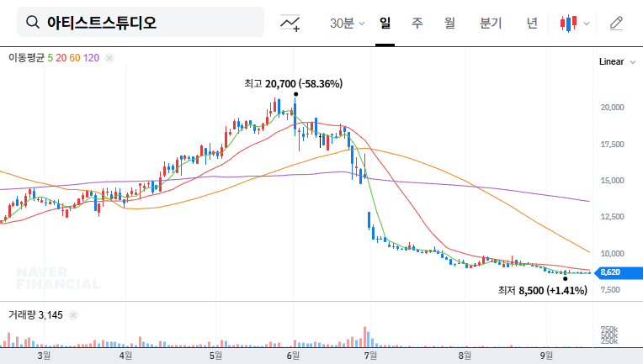Open the add indicator chart icon
The width and height of the screenshot is (643, 364).
pos(290,23)
